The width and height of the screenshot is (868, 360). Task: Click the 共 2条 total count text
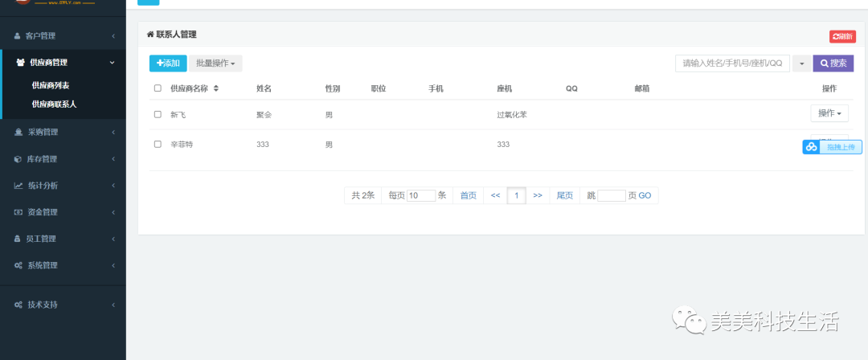(363, 195)
